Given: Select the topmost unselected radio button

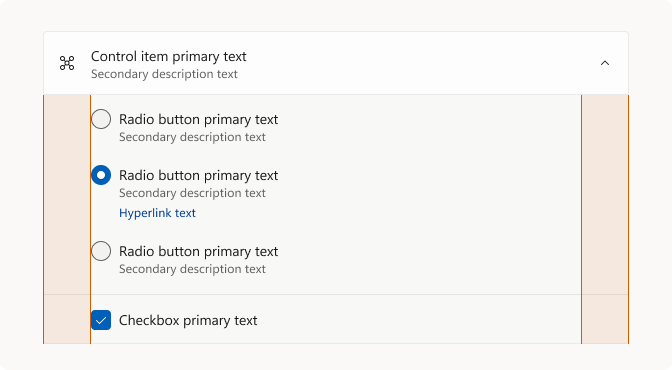Looking at the screenshot, I should (x=101, y=119).
